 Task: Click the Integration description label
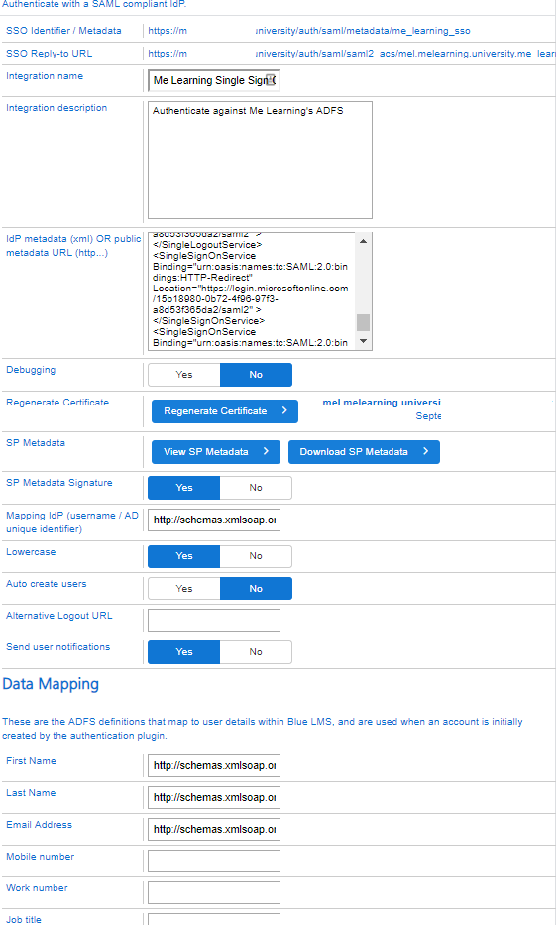point(56,108)
